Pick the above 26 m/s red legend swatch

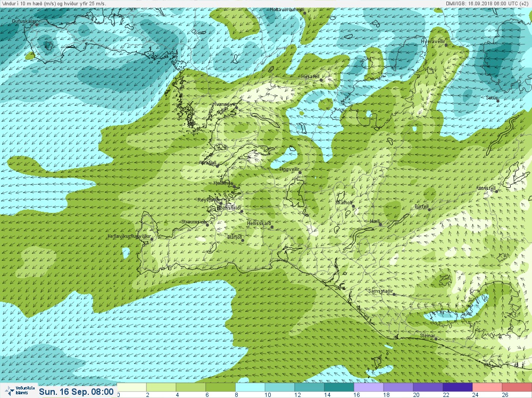[x=517, y=387]
